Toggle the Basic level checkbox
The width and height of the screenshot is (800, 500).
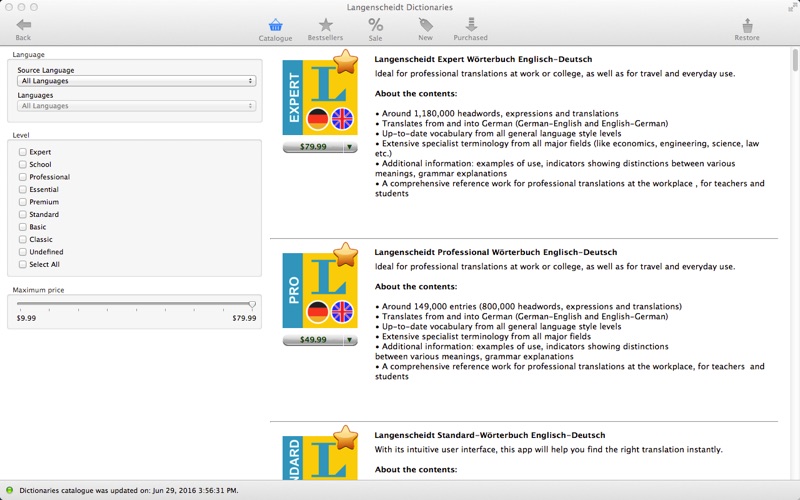(22, 227)
